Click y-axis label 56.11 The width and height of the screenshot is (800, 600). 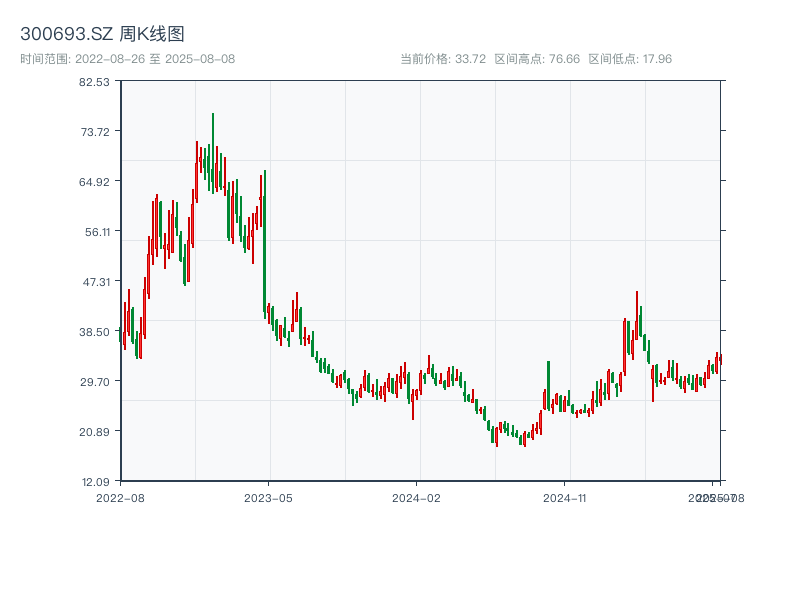tap(97, 232)
